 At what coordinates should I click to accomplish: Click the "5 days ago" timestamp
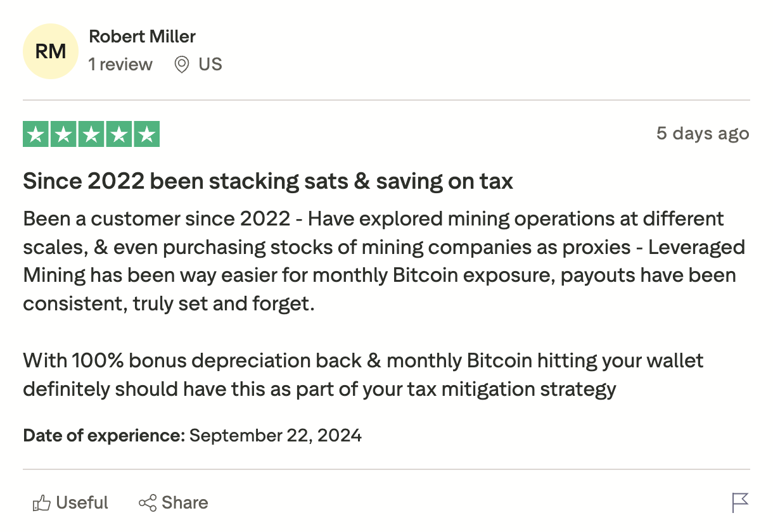coord(703,134)
